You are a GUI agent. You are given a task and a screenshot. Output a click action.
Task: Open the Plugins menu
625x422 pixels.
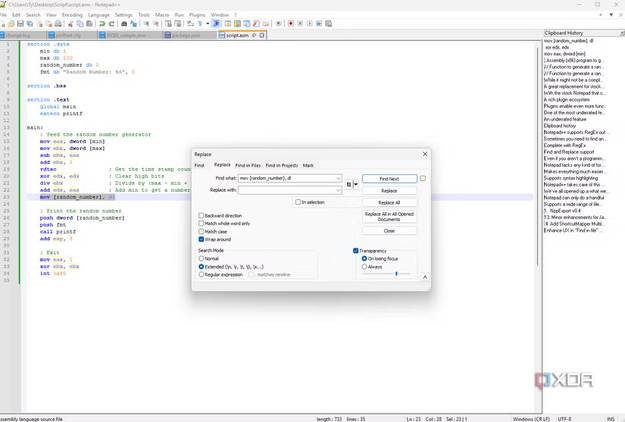[197, 15]
